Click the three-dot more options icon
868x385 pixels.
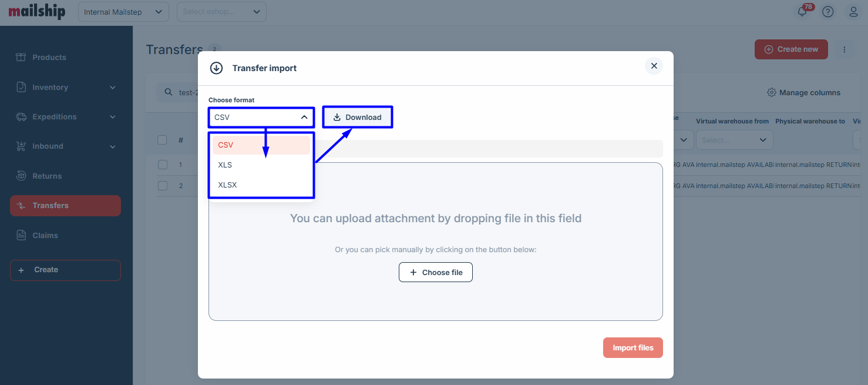tap(845, 49)
